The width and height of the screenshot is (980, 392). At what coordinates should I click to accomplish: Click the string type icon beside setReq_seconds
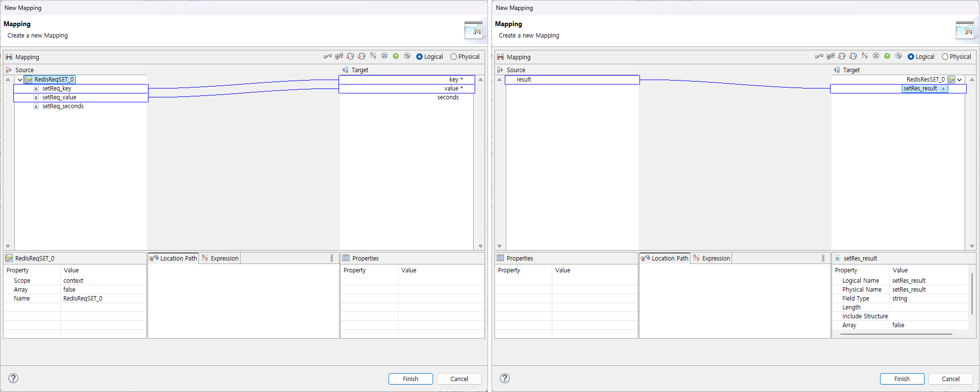36,106
